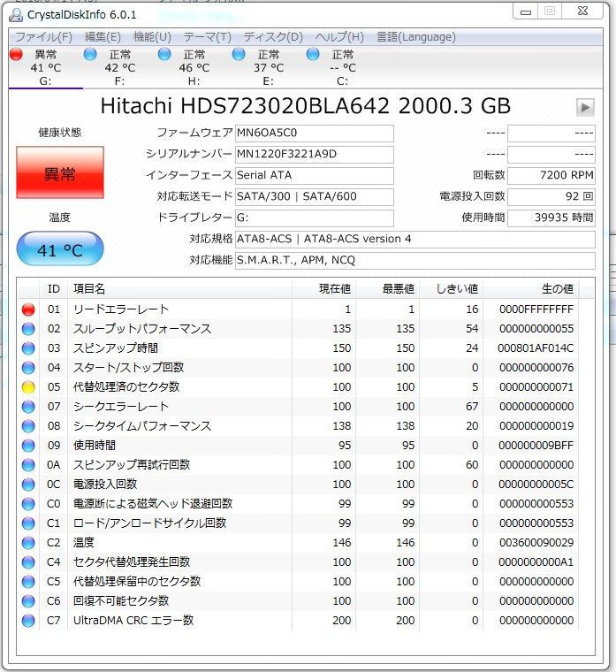Click the interface field Serial ATA
Viewport: 616px width, 672px height.
[x=315, y=176]
